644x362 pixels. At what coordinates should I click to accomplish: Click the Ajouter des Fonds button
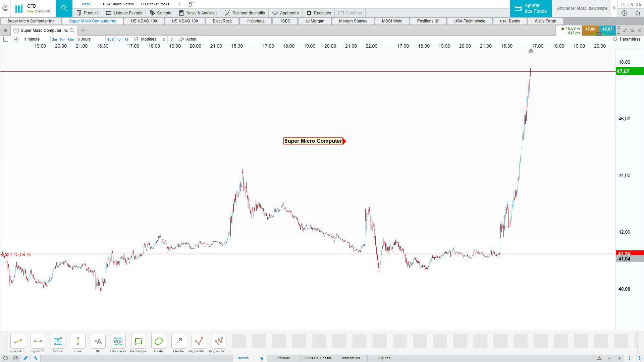pyautogui.click(x=531, y=8)
